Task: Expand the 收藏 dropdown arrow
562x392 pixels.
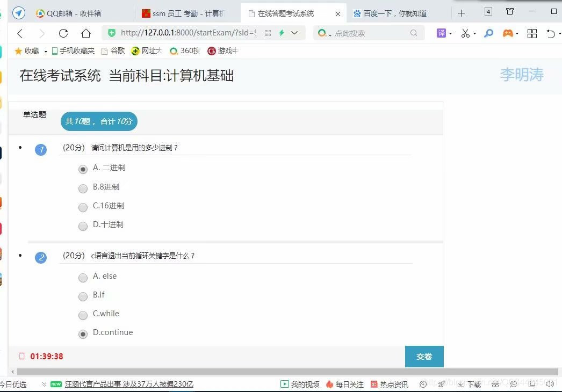Action: (x=46, y=52)
